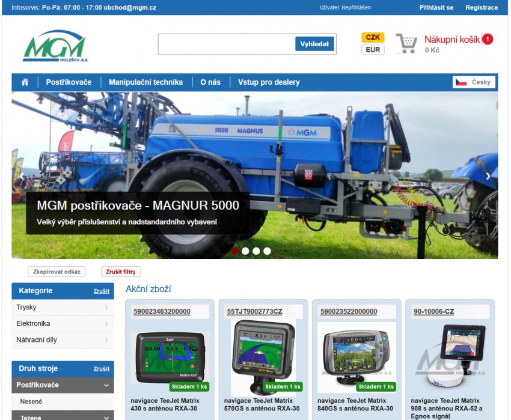Open navigace TeeJet Matrix 570GS title
The width and height of the screenshot is (511, 420).
262,404
